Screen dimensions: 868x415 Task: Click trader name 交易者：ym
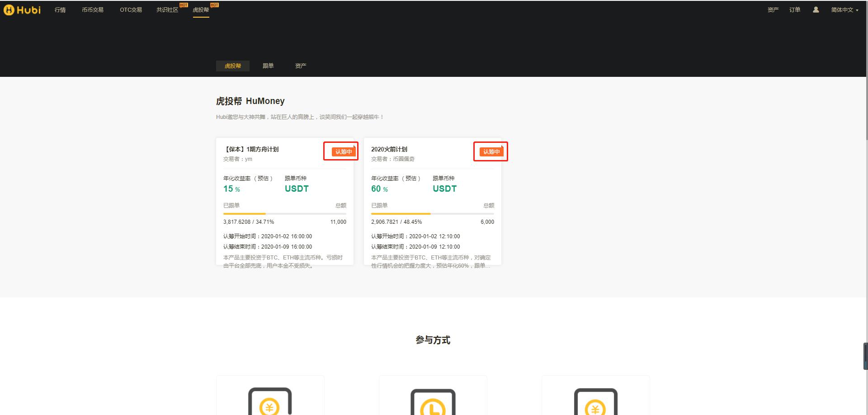point(238,159)
